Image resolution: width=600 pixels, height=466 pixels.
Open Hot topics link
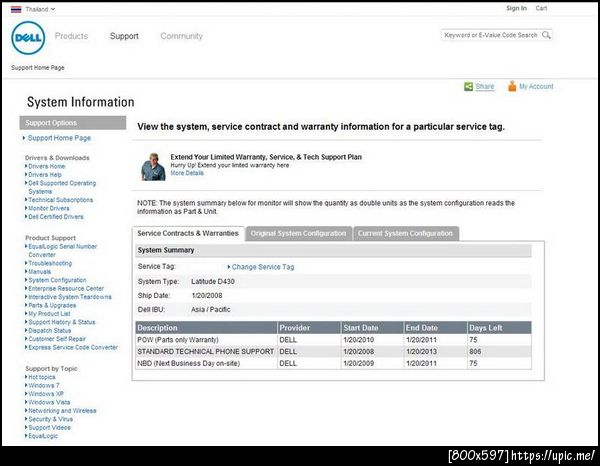click(42, 378)
